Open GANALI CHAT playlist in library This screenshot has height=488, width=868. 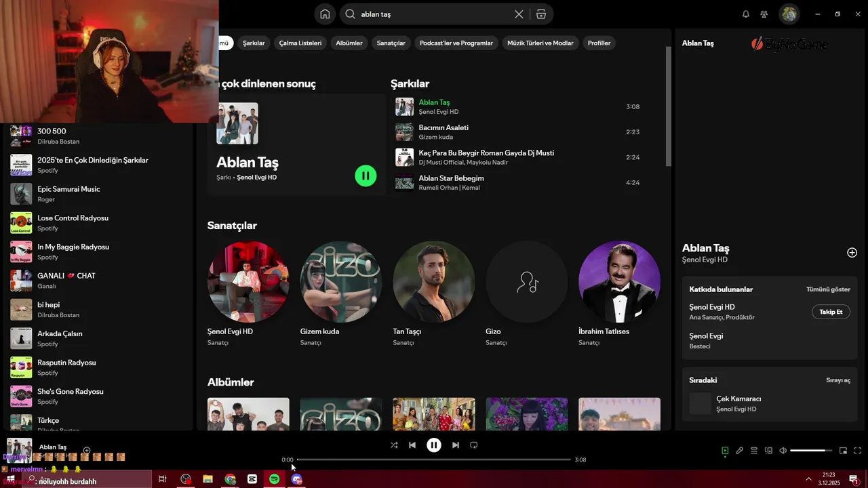[x=98, y=281]
